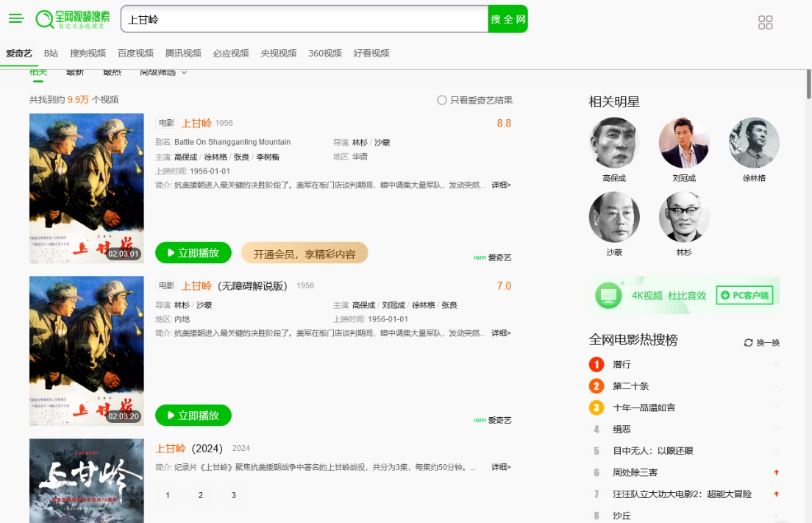Click the refresh 换一换 icon

point(749,343)
